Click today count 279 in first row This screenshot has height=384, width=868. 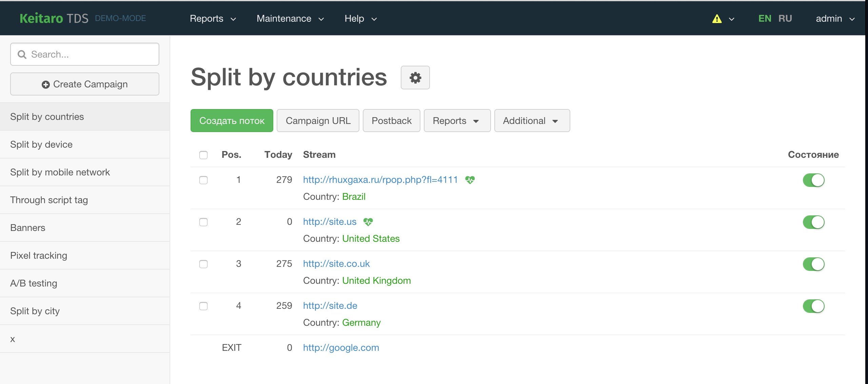tap(284, 180)
